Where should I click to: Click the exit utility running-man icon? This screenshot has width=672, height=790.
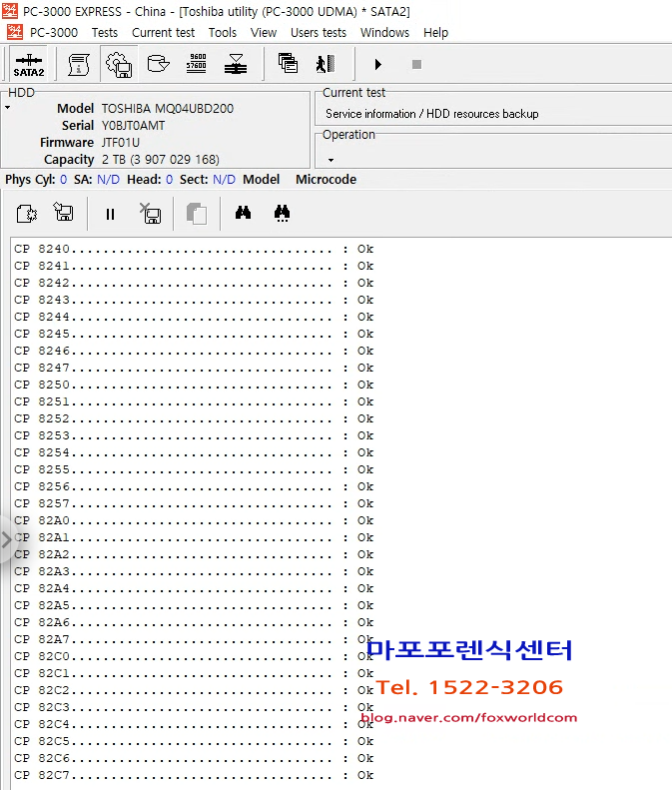(326, 64)
